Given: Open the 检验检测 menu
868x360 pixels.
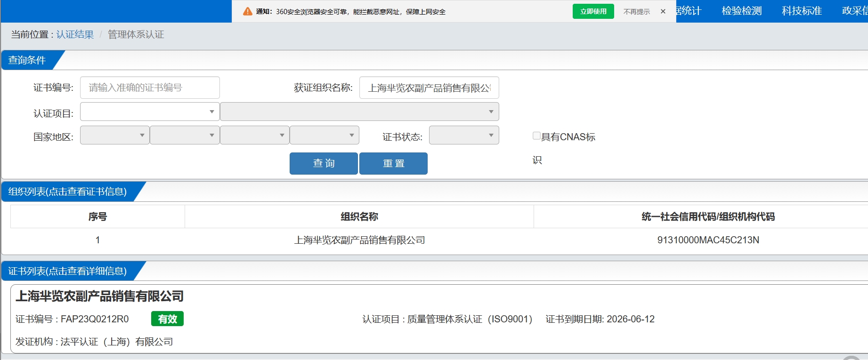Looking at the screenshot, I should pos(741,11).
